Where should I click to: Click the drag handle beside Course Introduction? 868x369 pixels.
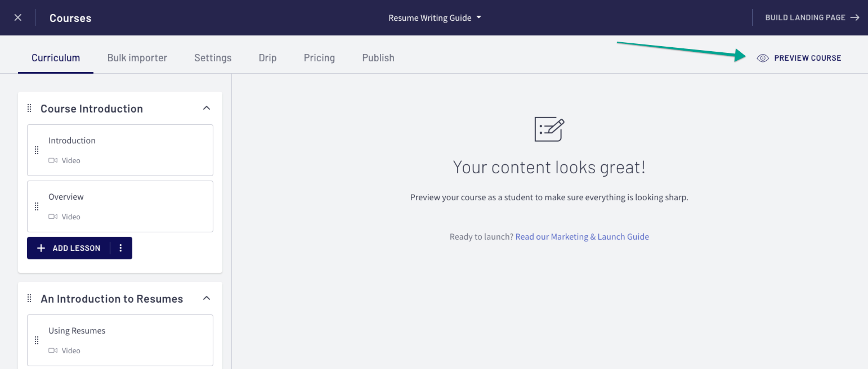(x=29, y=108)
